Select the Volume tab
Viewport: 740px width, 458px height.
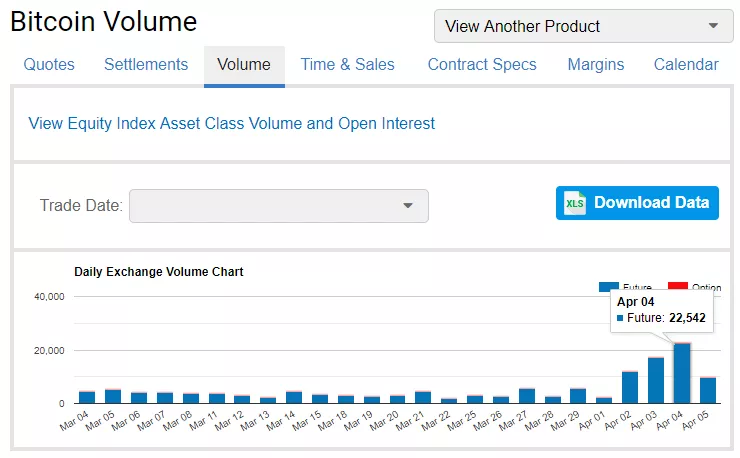(244, 65)
